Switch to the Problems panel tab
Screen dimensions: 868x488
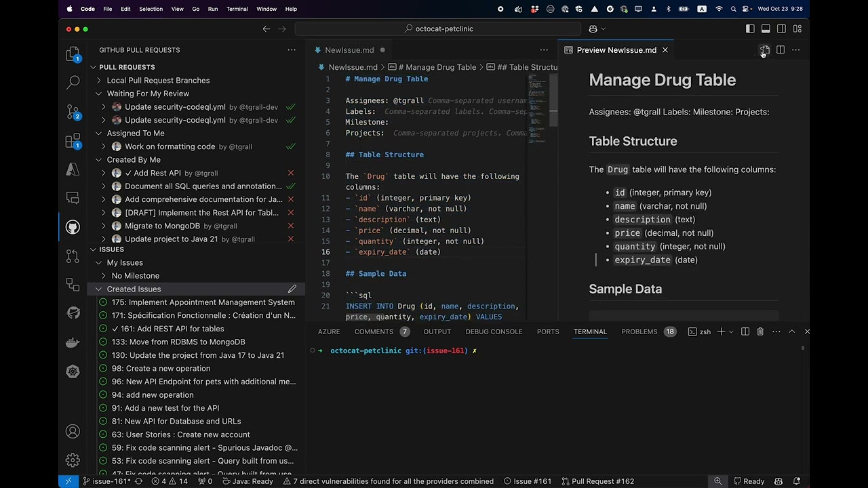[639, 331]
